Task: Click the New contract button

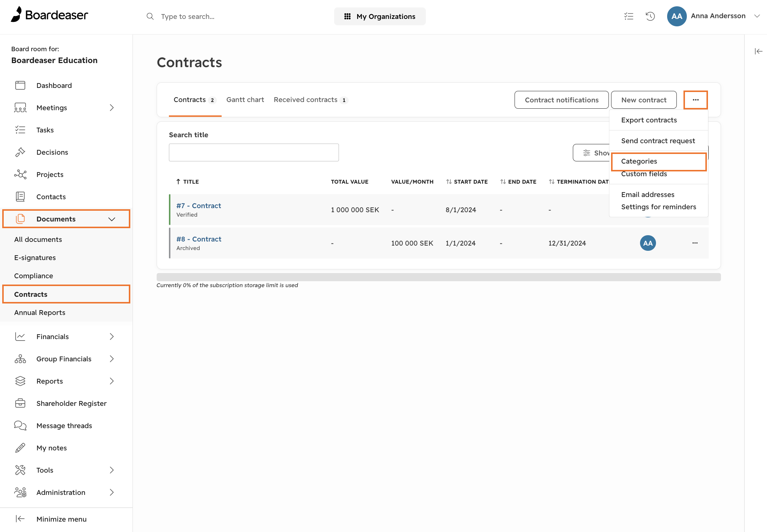Action: (x=644, y=100)
